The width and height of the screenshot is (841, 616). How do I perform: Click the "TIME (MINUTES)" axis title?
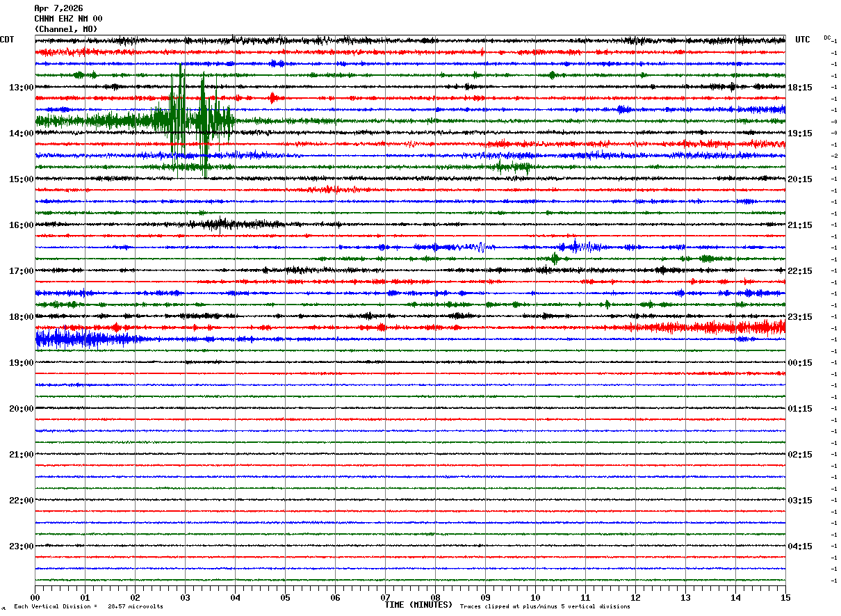point(418,605)
